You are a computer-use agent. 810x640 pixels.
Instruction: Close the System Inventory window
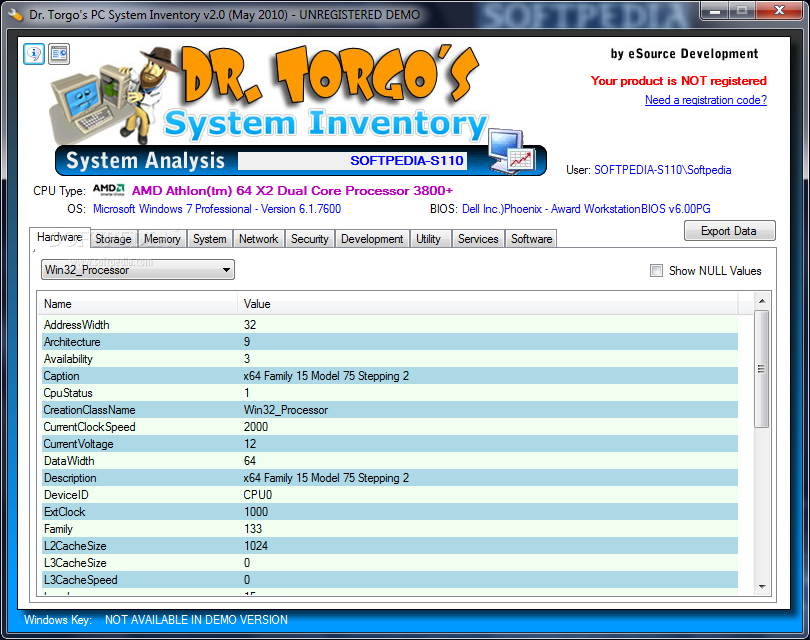coord(779,10)
